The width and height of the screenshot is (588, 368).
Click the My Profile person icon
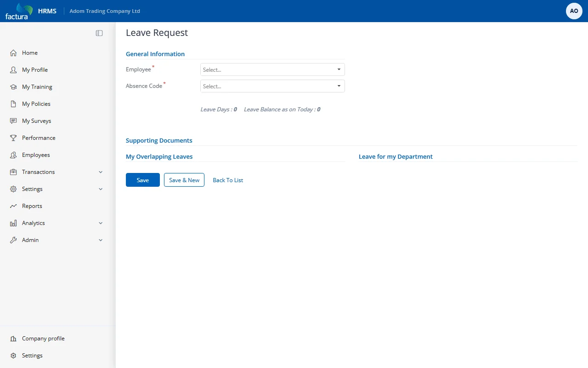click(13, 70)
